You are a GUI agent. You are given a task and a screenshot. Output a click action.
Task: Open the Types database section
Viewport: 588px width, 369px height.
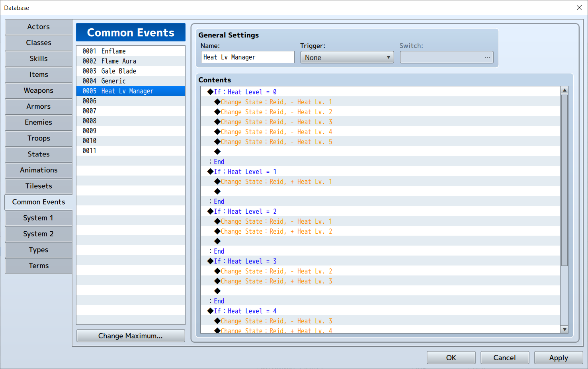click(x=38, y=250)
